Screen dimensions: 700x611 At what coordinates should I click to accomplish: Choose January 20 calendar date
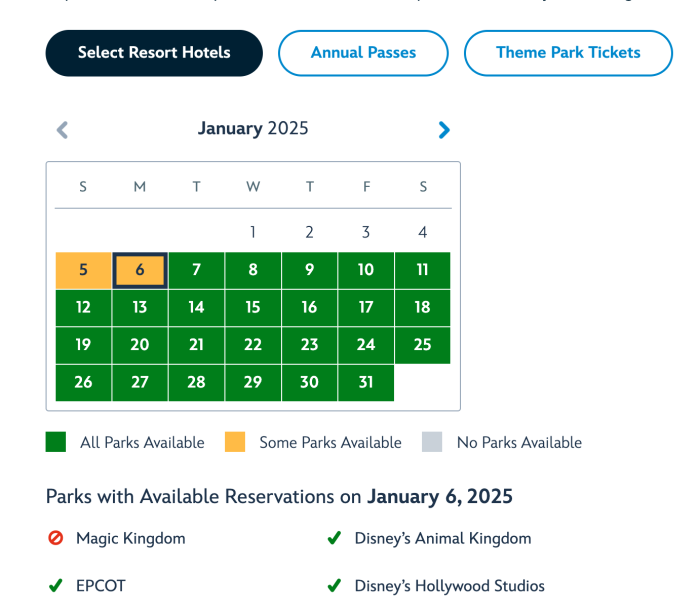point(140,345)
